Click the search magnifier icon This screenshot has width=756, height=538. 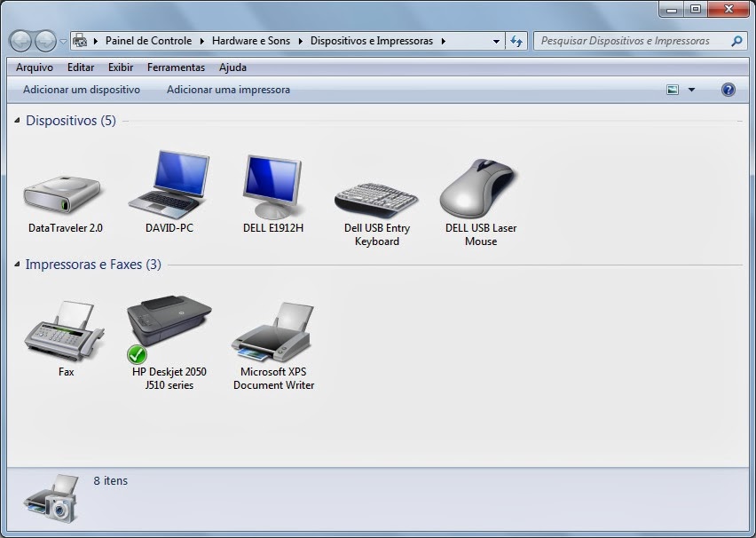(x=736, y=41)
